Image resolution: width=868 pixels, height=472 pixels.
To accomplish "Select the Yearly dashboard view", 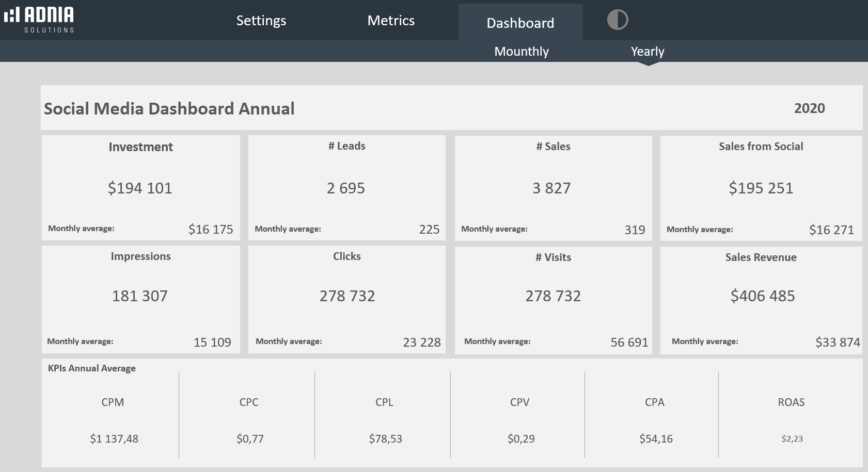I will point(647,52).
